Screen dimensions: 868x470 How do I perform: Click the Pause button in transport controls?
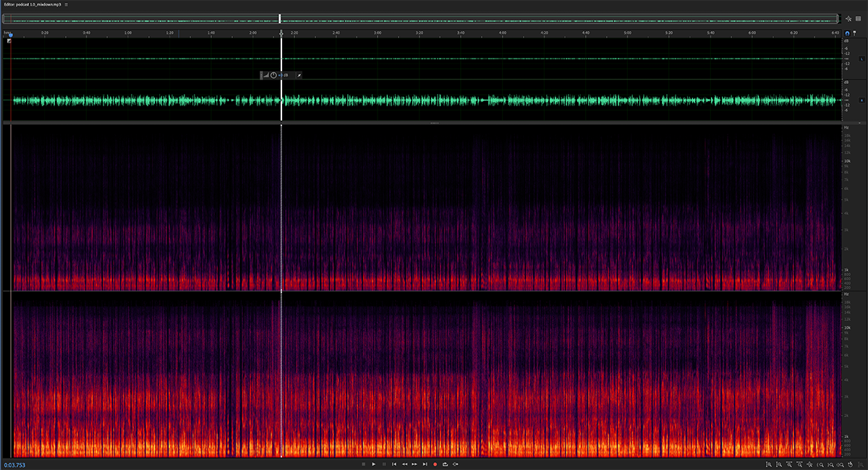pos(383,464)
